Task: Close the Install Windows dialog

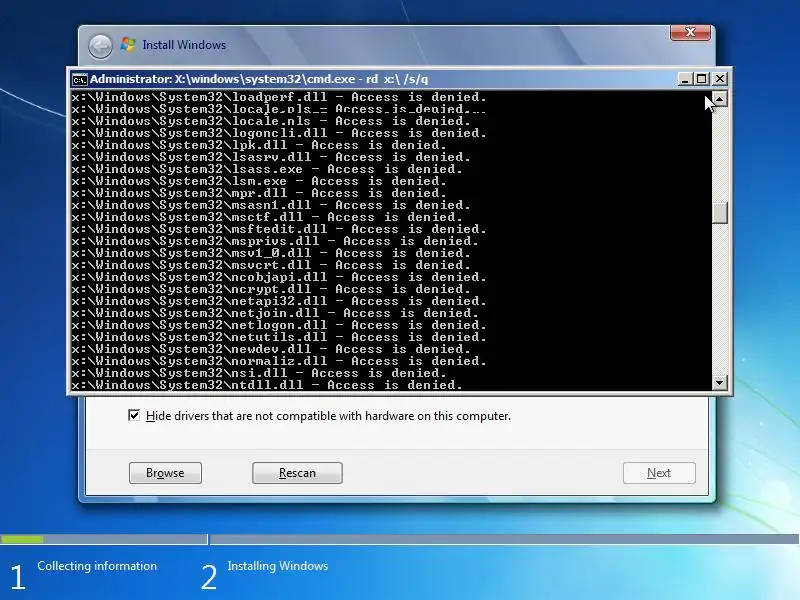Action: (690, 32)
